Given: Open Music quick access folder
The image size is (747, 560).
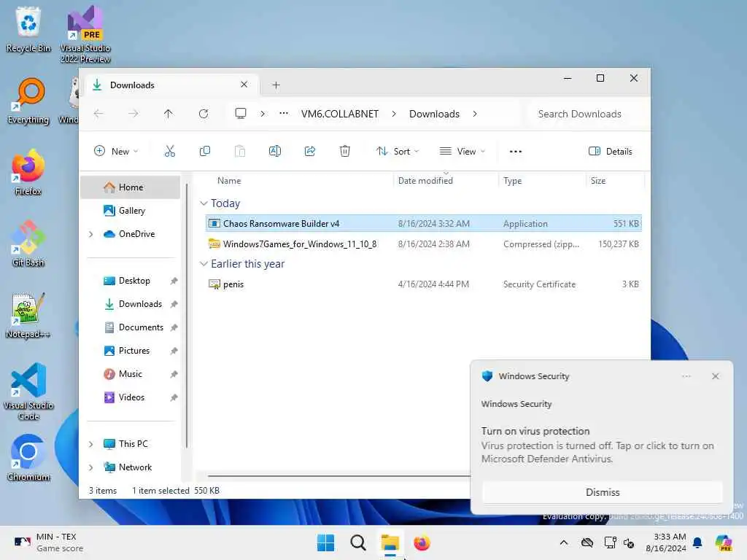Looking at the screenshot, I should pos(130,374).
